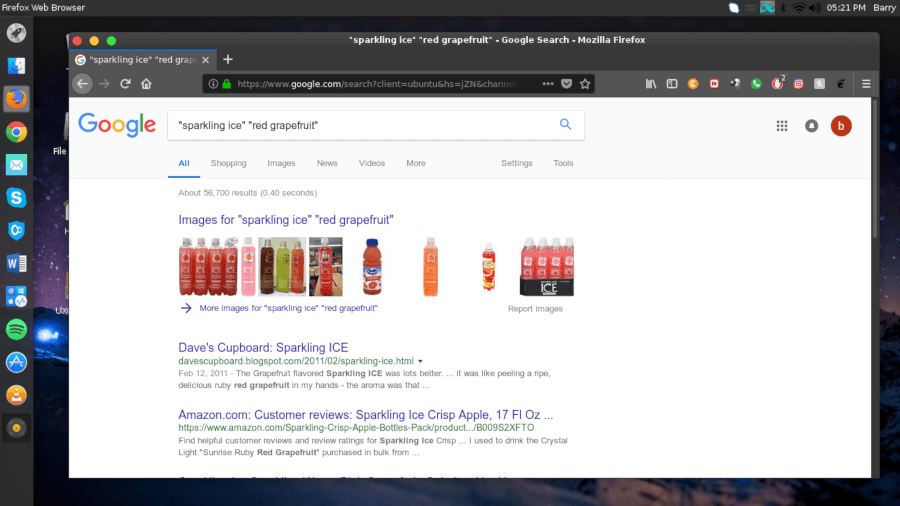Open the Firefox home page button
The width and height of the screenshot is (900, 506).
(146, 84)
